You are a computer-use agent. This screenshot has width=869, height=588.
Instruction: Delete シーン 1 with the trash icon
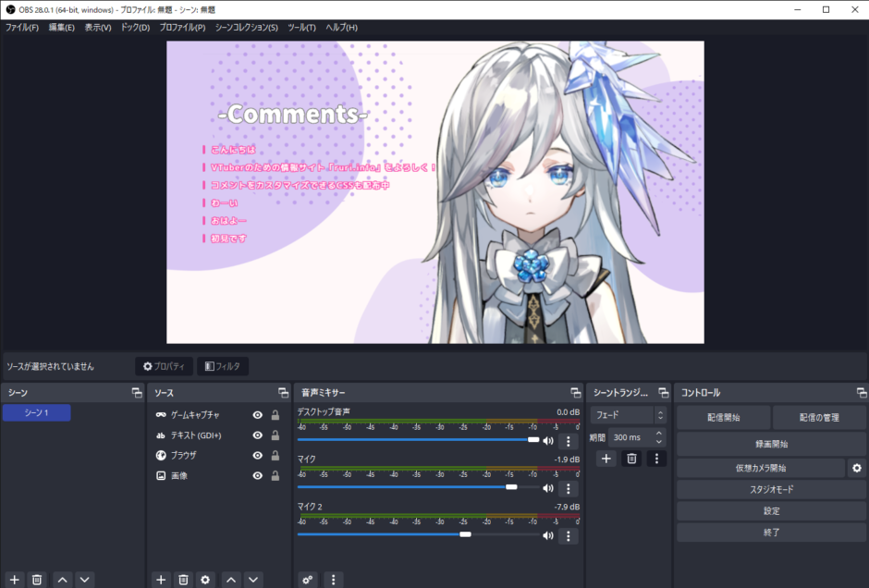36,580
